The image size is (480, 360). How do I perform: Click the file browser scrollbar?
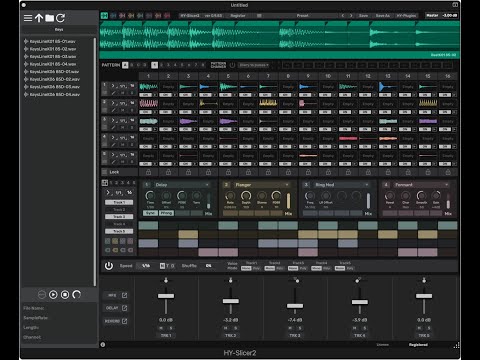(95, 162)
